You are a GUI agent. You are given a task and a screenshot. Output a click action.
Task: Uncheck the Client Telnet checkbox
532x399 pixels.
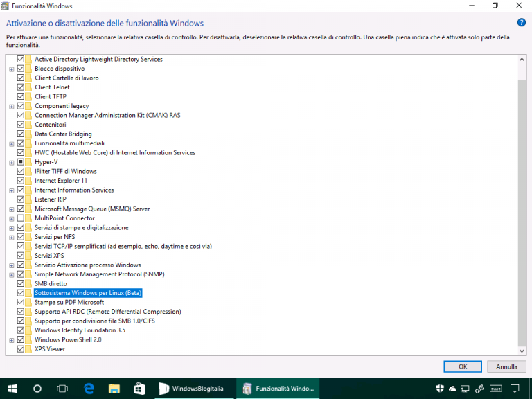20,87
